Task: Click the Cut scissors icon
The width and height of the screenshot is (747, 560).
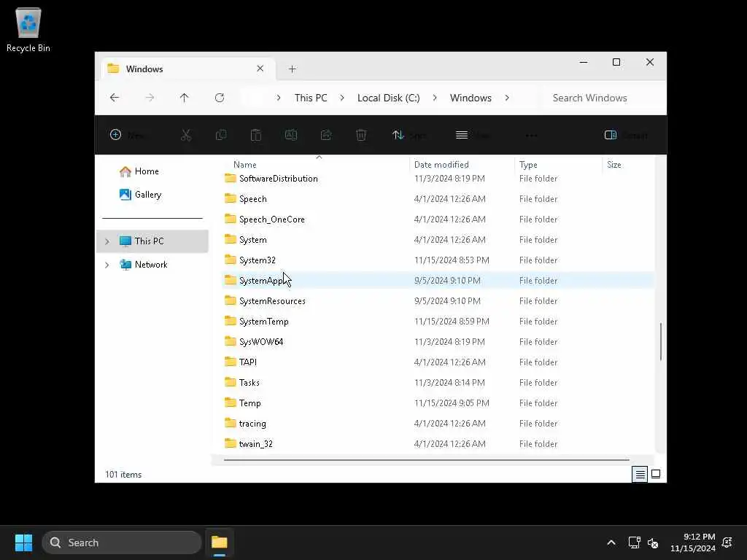Action: point(186,135)
